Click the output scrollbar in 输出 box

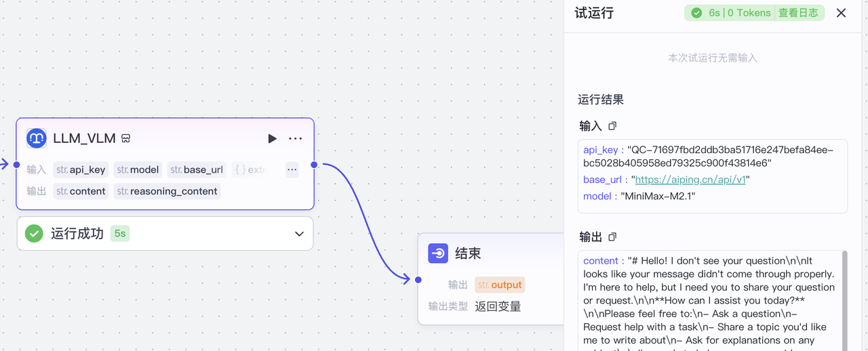pyautogui.click(x=844, y=301)
